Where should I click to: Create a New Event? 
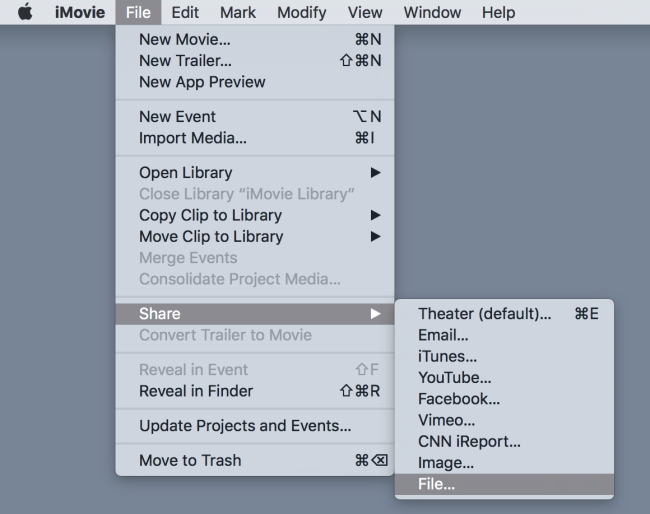(255, 116)
